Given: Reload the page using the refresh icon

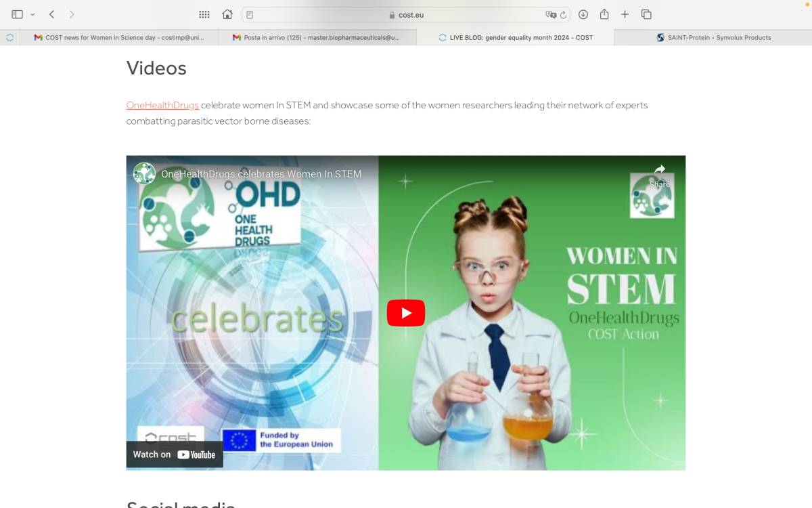Looking at the screenshot, I should pyautogui.click(x=563, y=13).
